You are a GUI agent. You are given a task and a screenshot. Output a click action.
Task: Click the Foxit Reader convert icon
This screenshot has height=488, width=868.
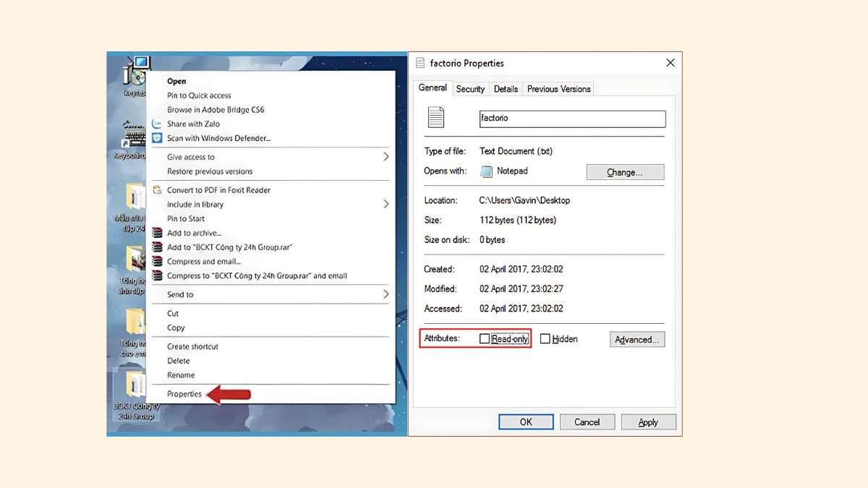click(157, 190)
